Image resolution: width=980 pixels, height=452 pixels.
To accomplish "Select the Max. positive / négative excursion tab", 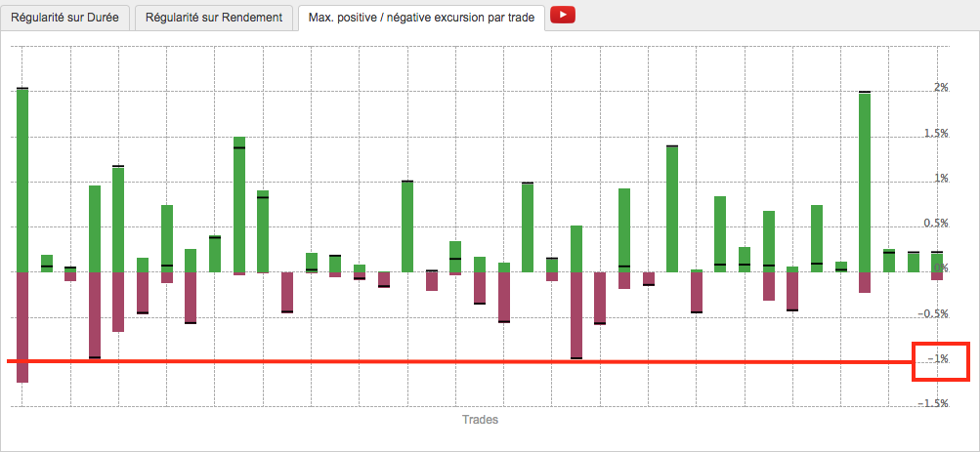I will (x=421, y=18).
